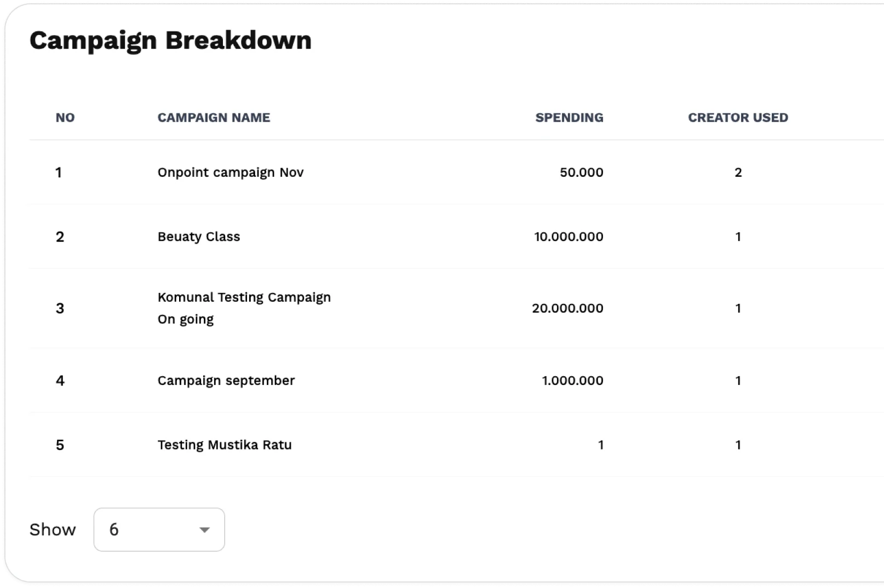Click the CAMPAIGN NAME column header
Screen dimensions: 884x588
[214, 118]
